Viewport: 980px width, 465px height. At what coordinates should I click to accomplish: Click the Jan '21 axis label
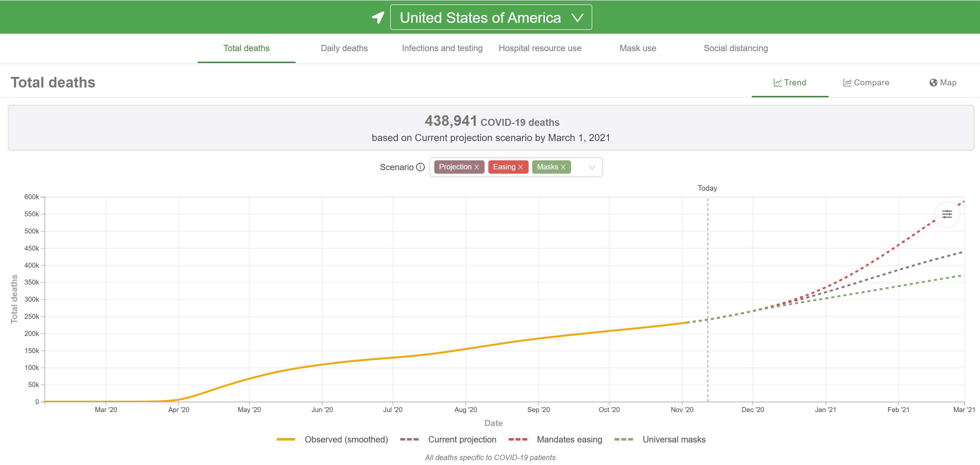[825, 410]
